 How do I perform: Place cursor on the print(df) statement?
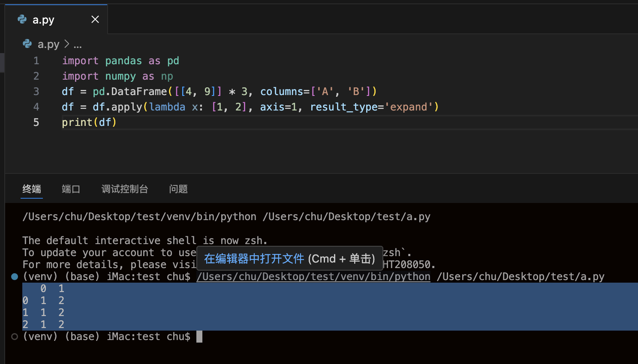coord(89,122)
